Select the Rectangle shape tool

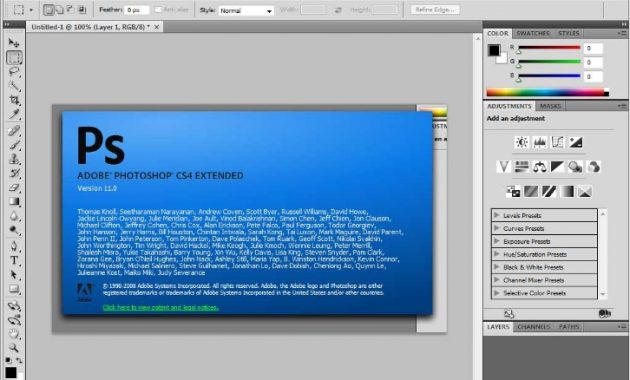point(14,289)
